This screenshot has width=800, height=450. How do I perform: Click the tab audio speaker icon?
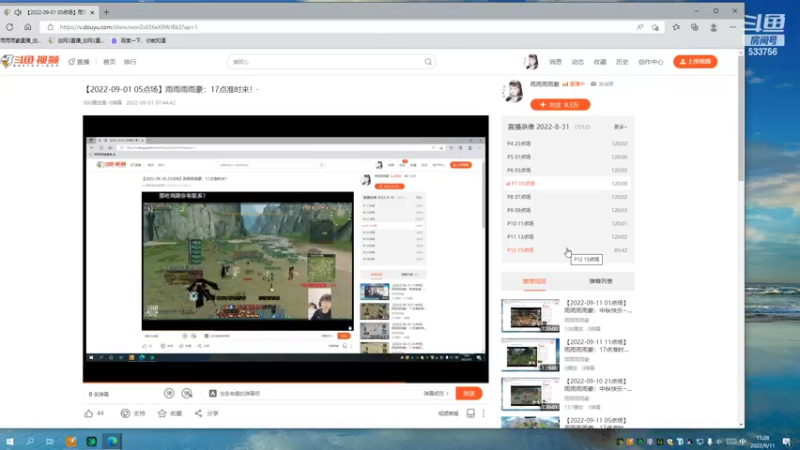18,12
